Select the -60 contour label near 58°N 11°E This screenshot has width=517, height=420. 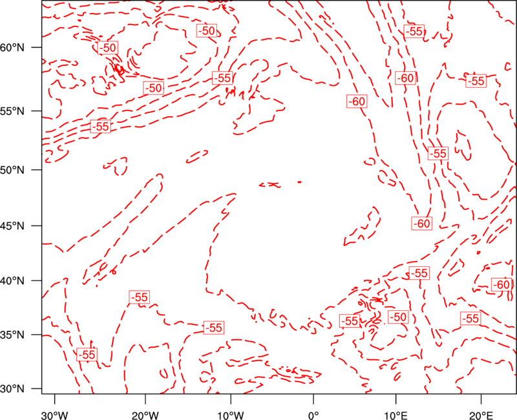tap(405, 78)
